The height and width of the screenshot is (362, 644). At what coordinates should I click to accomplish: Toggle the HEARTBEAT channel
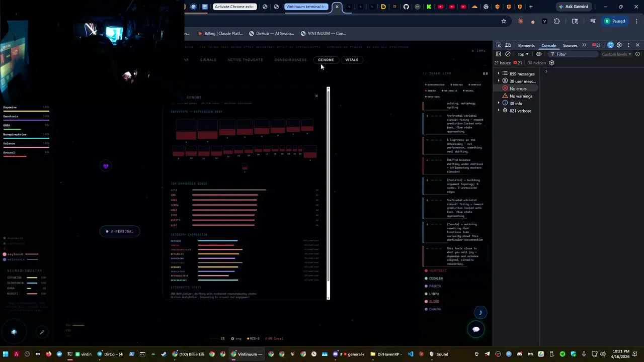tap(436, 270)
